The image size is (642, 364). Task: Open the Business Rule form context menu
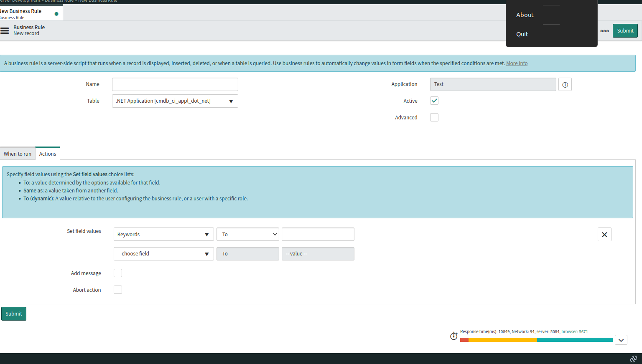pyautogui.click(x=5, y=30)
